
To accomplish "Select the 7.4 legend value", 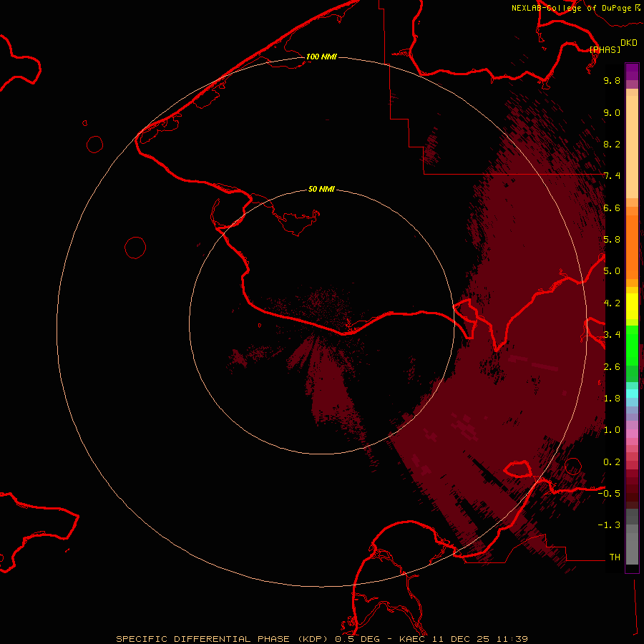I will click(x=612, y=176).
